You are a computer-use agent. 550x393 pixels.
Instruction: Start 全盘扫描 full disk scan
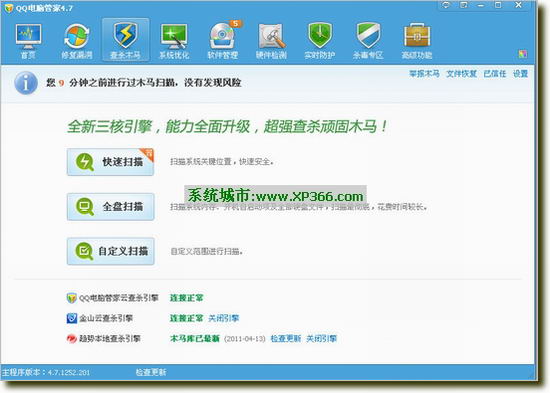pyautogui.click(x=110, y=207)
